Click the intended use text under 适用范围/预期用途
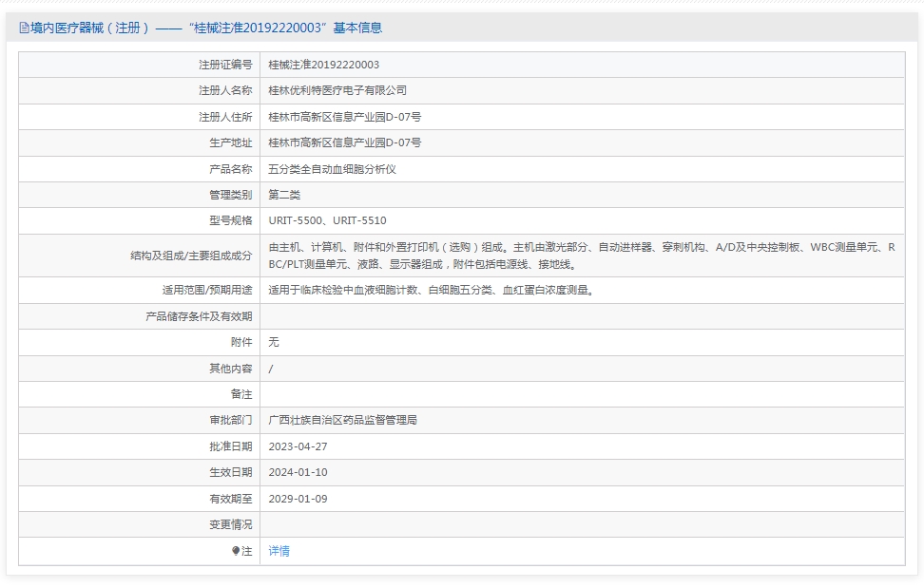 click(432, 291)
